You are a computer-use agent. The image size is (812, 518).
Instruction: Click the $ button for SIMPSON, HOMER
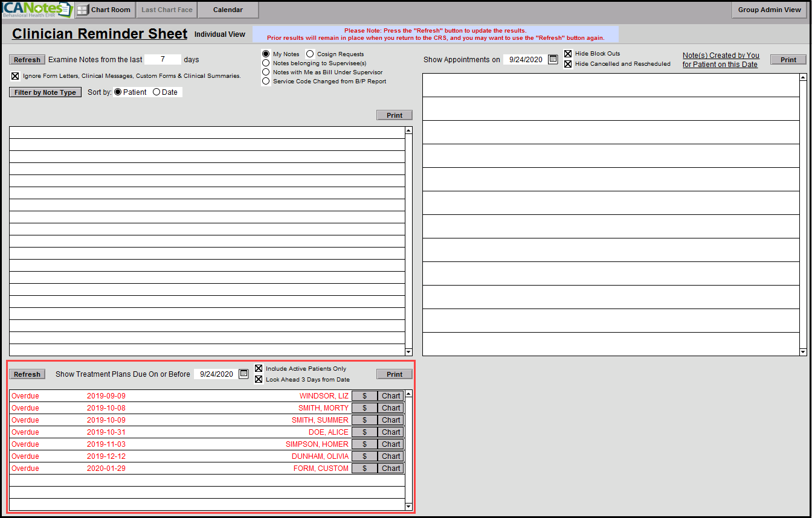tap(364, 444)
